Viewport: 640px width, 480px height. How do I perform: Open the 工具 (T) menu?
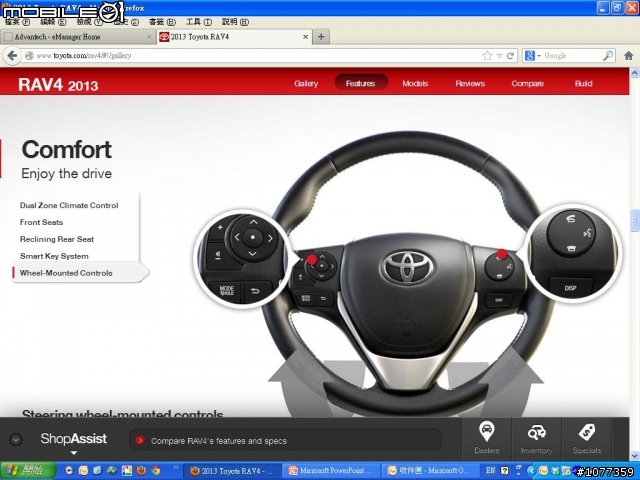[199, 22]
